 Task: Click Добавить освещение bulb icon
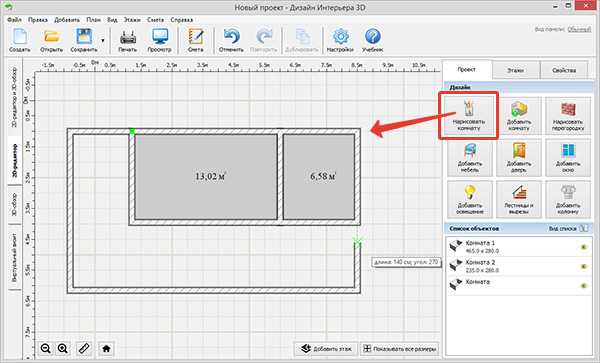coord(470,199)
